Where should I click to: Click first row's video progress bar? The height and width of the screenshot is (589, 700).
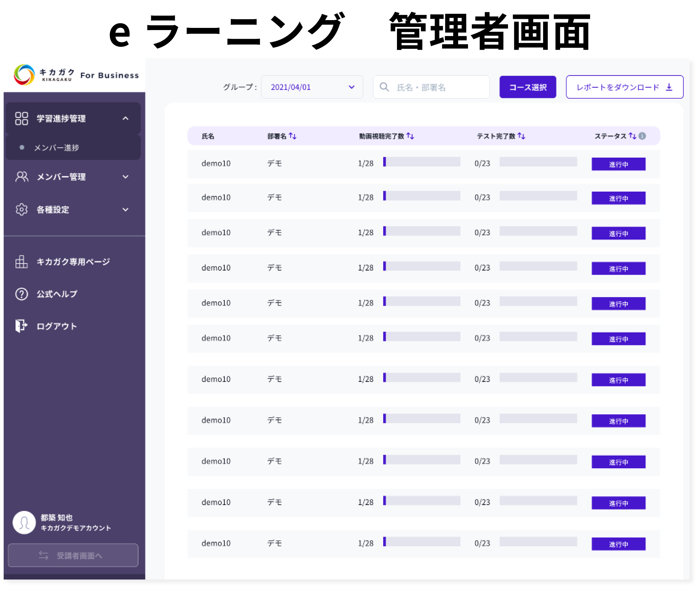point(422,162)
